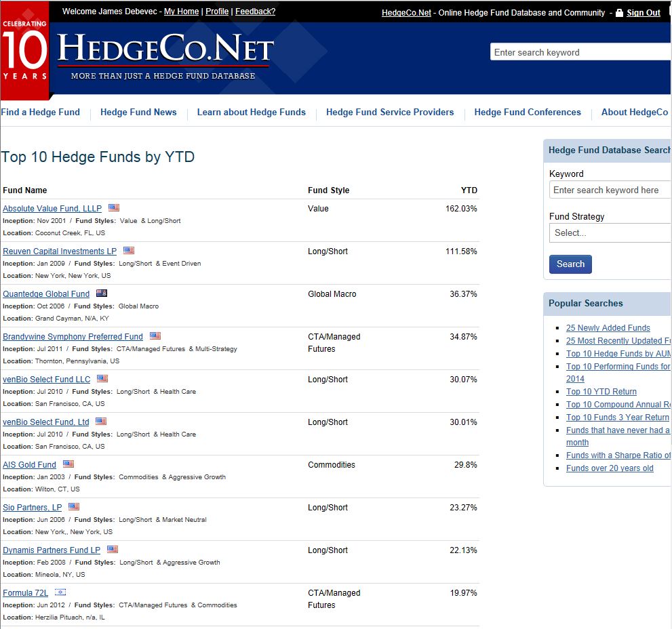Open Top 10 YTD Return
The width and height of the screenshot is (672, 629).
tap(601, 392)
